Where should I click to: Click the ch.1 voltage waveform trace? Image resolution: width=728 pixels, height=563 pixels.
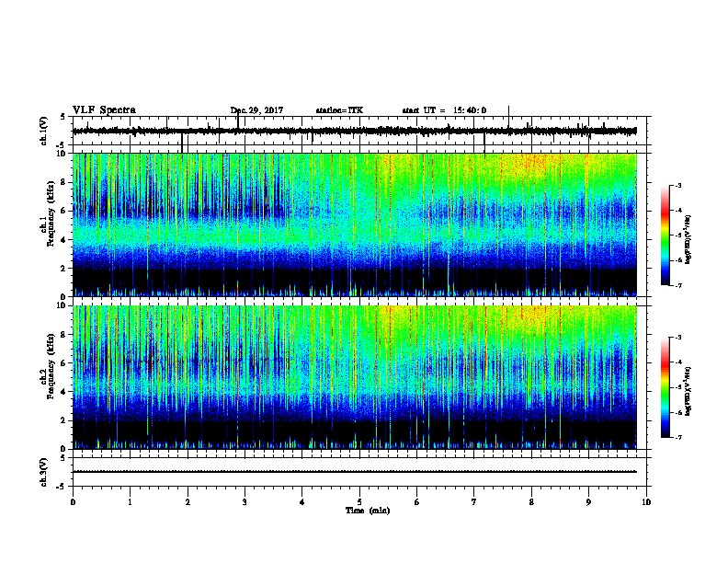[354, 131]
